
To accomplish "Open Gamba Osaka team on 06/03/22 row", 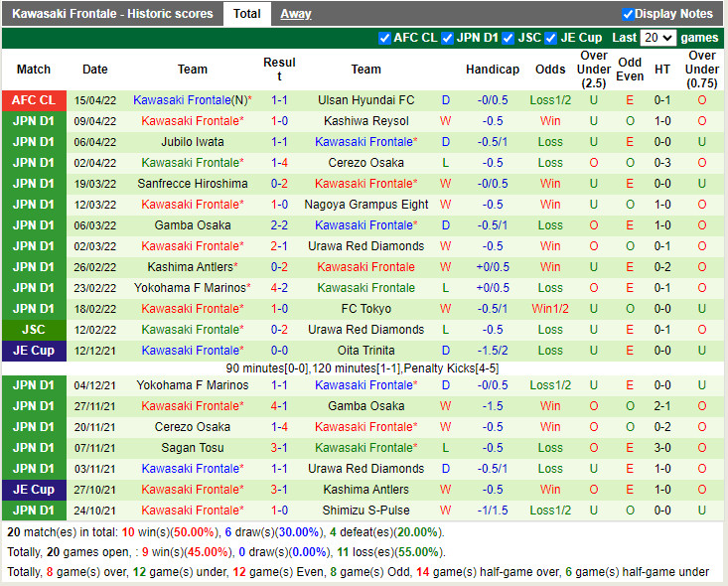I will click(193, 225).
